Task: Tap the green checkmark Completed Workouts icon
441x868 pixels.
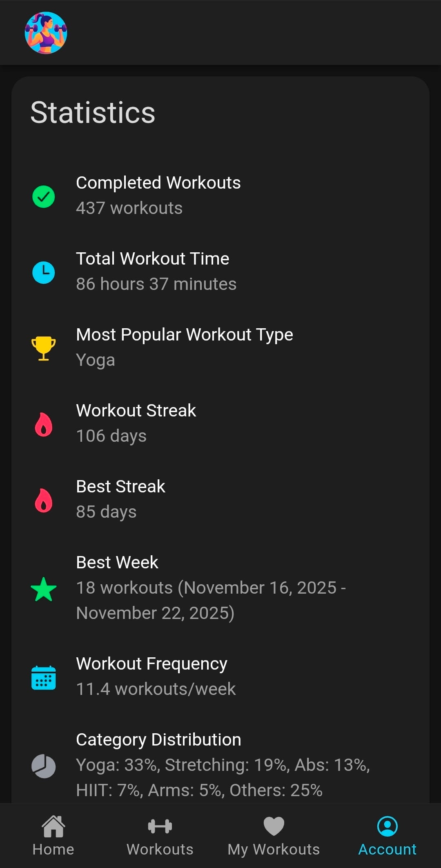Action: [44, 196]
